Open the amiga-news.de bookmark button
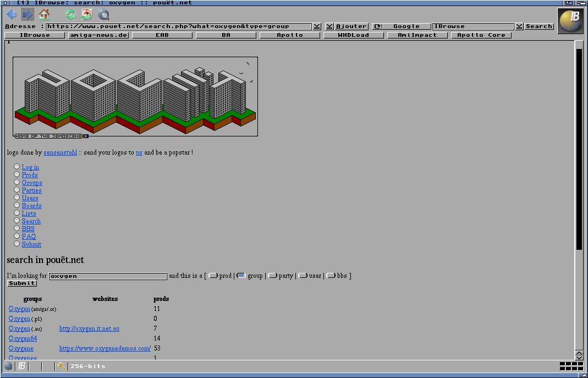The width and height of the screenshot is (588, 378). [98, 35]
